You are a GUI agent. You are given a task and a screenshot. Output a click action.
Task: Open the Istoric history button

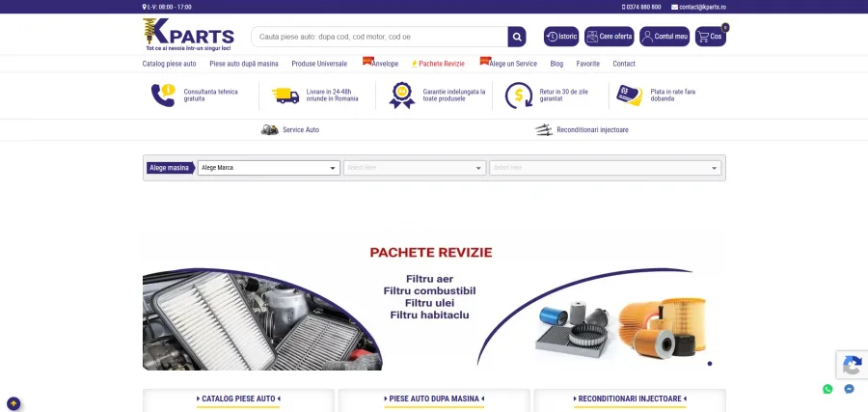point(560,37)
